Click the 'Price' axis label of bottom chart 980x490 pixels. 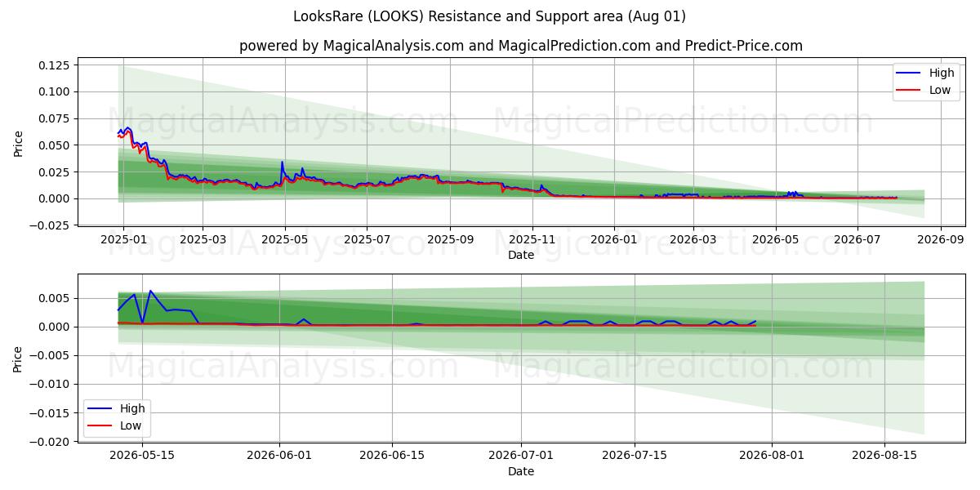coord(19,359)
